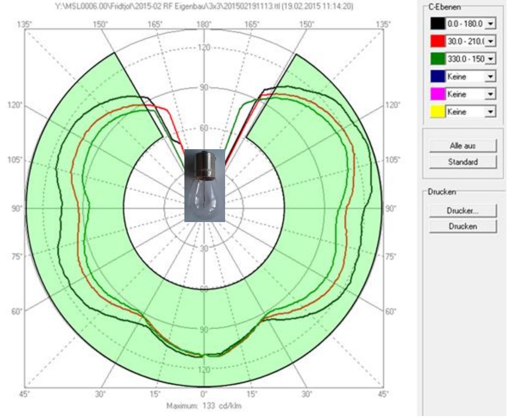Open the 30.0 - 210.0 plane dropdown
Viewport: 512px width, 420px height.
490,41
